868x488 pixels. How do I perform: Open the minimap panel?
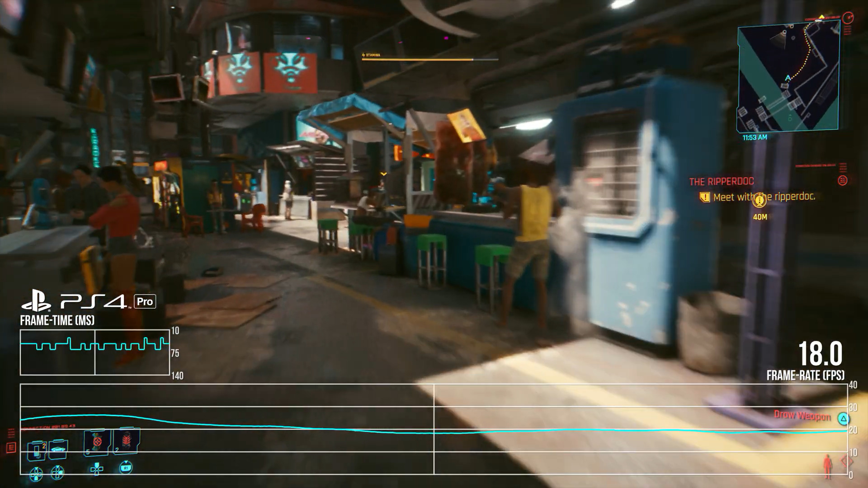788,76
